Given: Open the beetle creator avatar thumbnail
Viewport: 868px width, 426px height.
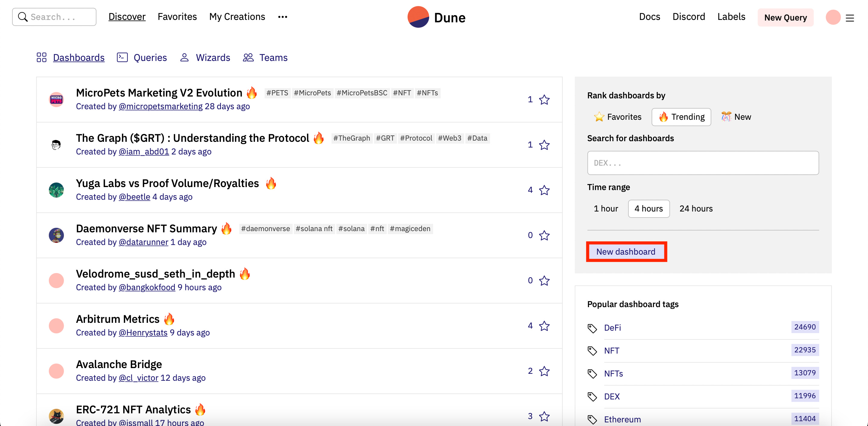Looking at the screenshot, I should [56, 190].
